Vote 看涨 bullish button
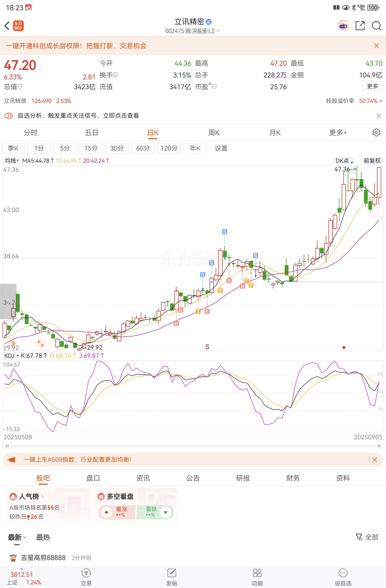Image resolution: width=386 pixels, height=588 pixels. (x=117, y=512)
